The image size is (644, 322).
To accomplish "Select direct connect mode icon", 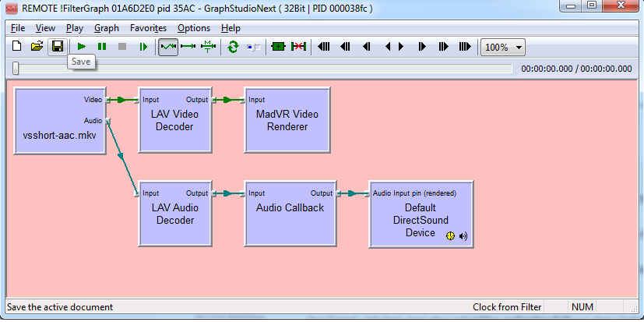I will click(188, 47).
